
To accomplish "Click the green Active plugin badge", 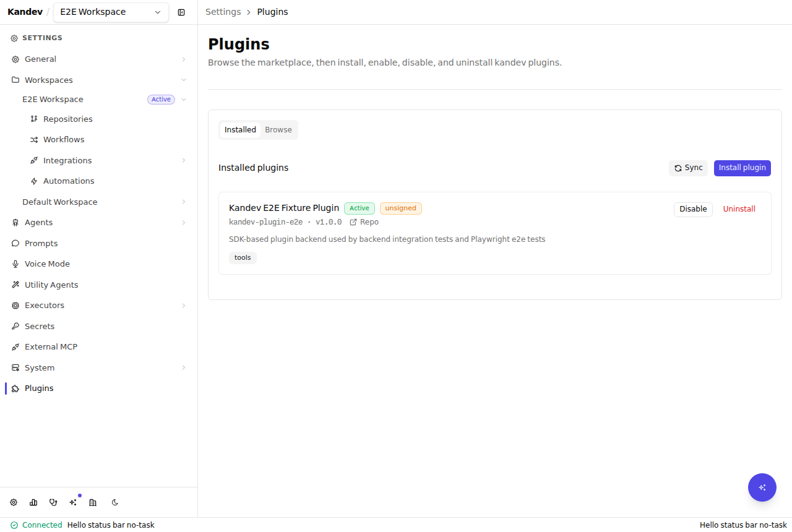I will tap(359, 208).
